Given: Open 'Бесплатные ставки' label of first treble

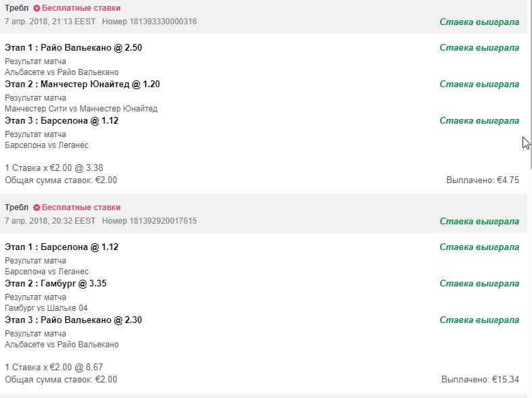Looking at the screenshot, I should 81,8.
